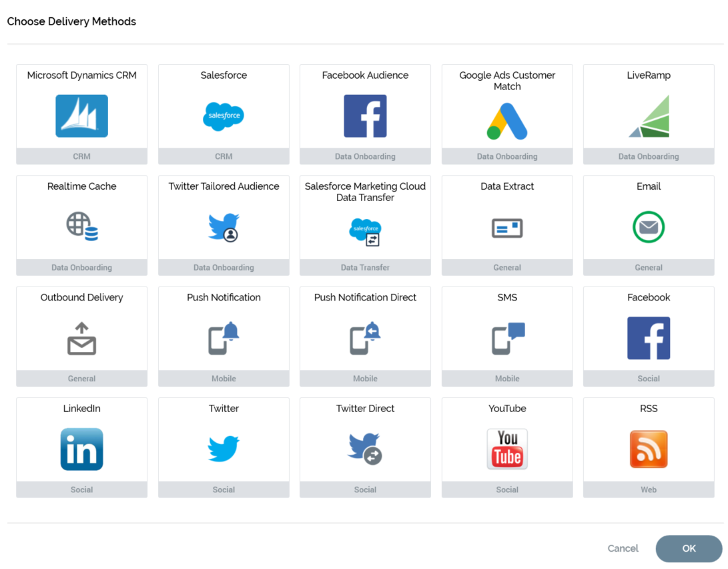
Task: Select the LinkedIn logo icon
Action: tap(81, 449)
